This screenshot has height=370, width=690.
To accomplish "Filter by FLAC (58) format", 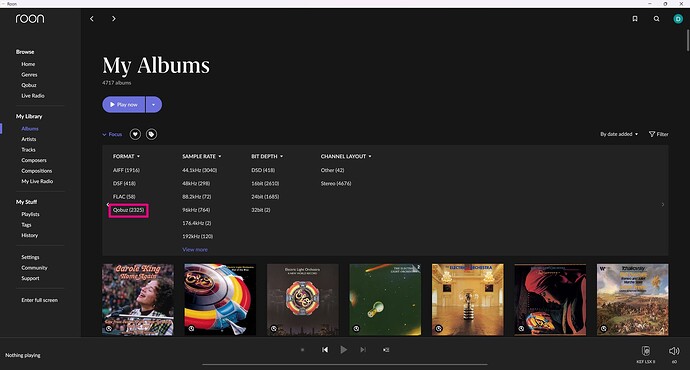I will tap(124, 197).
